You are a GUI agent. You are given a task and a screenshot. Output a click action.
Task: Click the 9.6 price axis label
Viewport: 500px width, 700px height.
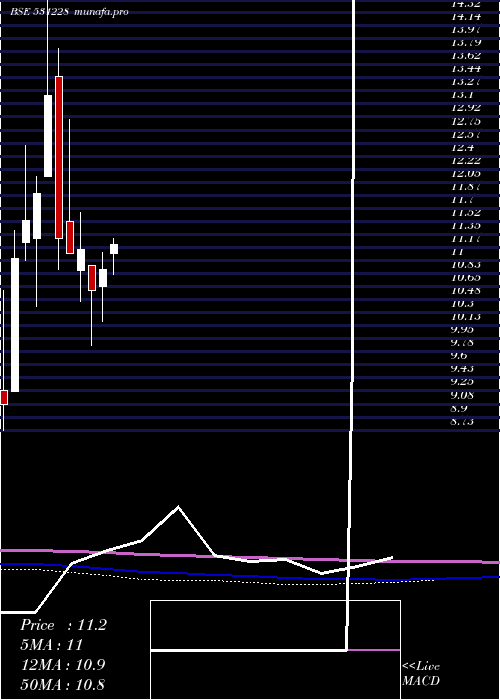(x=460, y=356)
